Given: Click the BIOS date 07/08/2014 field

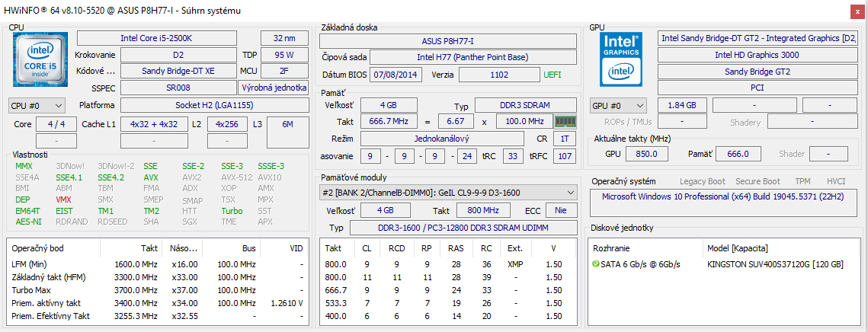Looking at the screenshot, I should click(396, 75).
